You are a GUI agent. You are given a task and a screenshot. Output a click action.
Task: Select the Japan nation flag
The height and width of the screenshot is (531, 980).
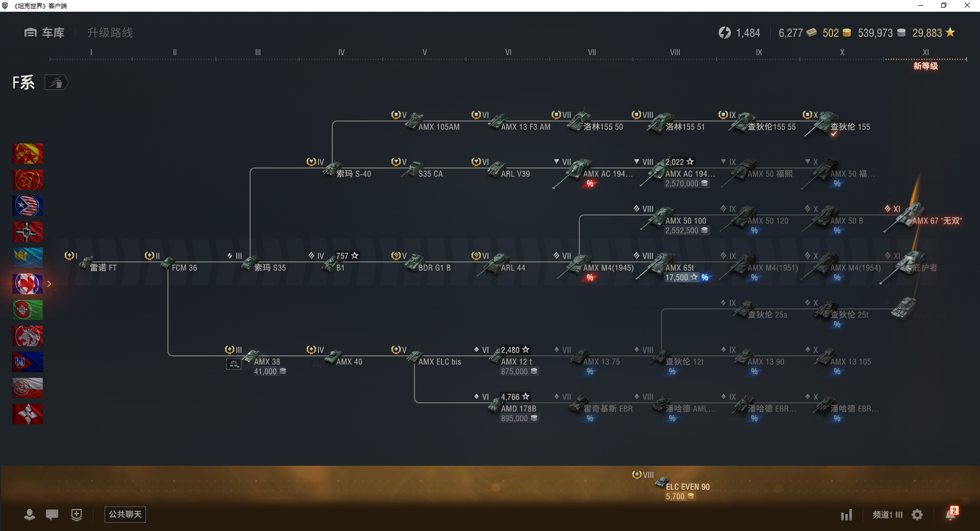[x=28, y=414]
